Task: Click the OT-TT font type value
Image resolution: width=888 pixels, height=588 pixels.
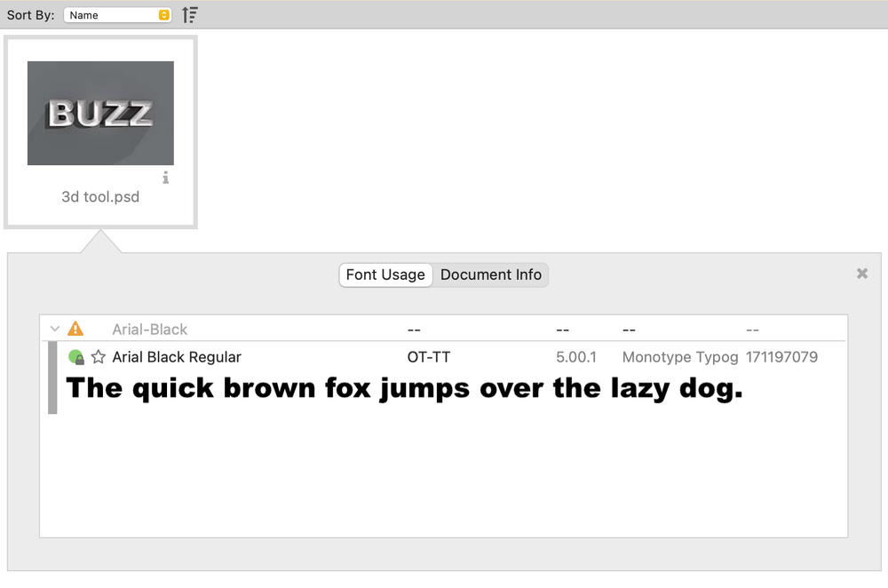Action: (x=429, y=357)
